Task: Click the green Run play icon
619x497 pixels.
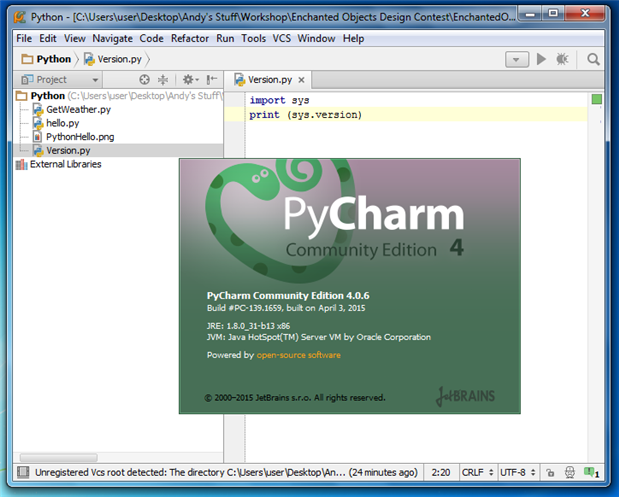Action: pos(541,59)
